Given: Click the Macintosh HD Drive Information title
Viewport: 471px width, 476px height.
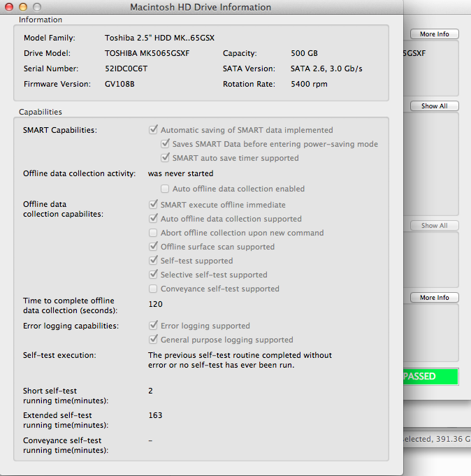Looking at the screenshot, I should 201,7.
